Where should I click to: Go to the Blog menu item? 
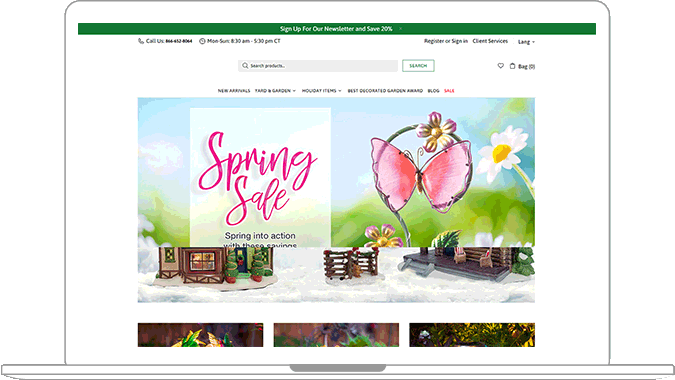click(433, 91)
